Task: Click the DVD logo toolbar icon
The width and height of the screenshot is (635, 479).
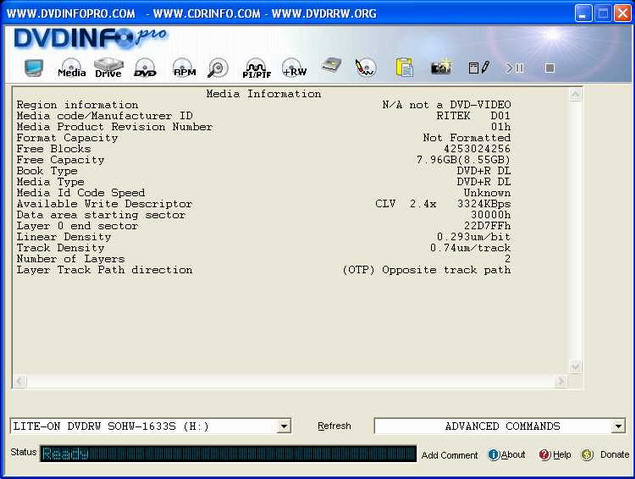Action: coord(146,68)
